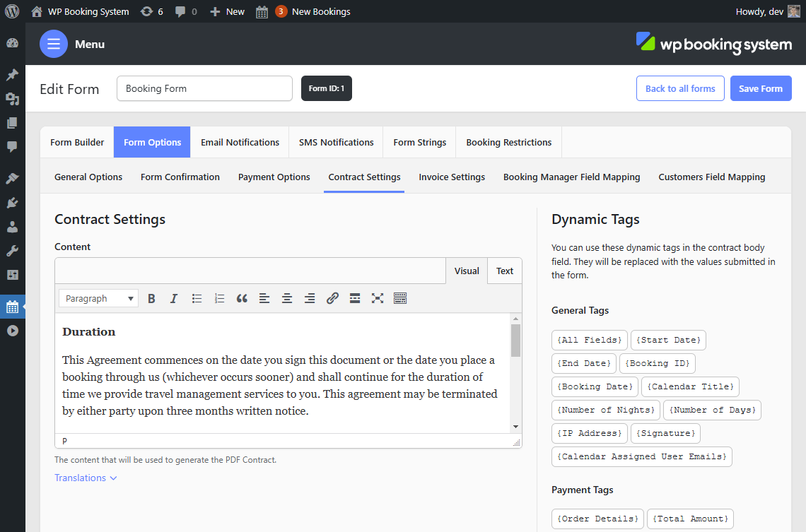The image size is (806, 532).
Task: Open the booking calendar sidebar icon
Action: click(x=12, y=307)
